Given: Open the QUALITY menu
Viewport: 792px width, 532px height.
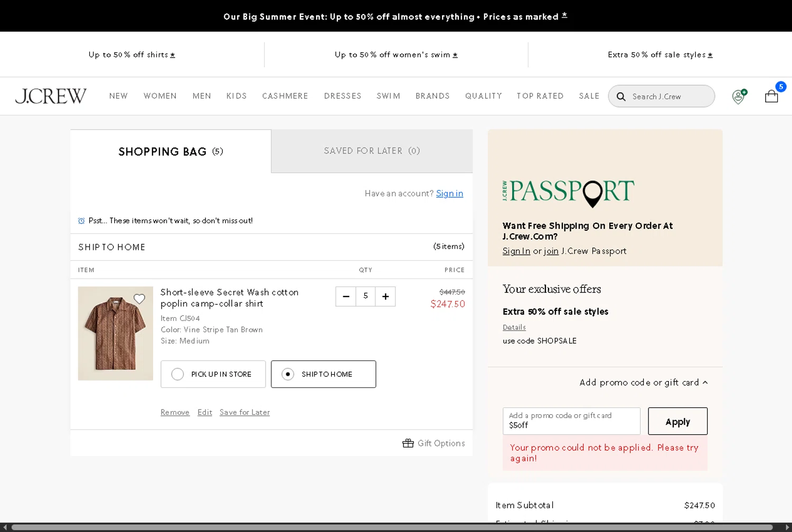Looking at the screenshot, I should coord(484,96).
